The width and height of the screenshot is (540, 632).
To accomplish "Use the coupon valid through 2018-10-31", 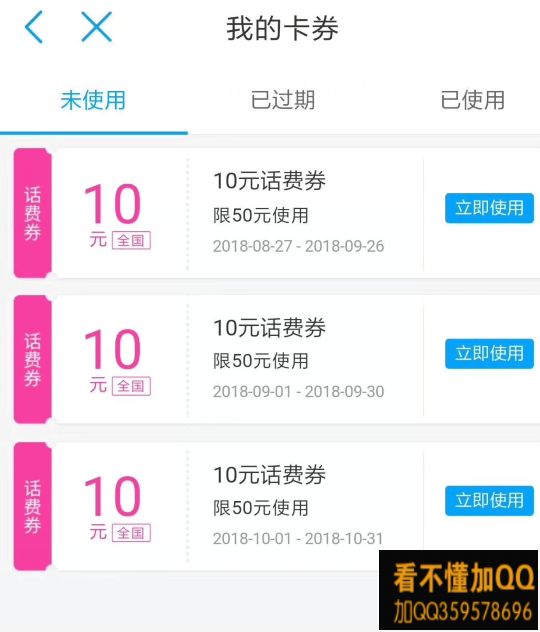I will (489, 501).
